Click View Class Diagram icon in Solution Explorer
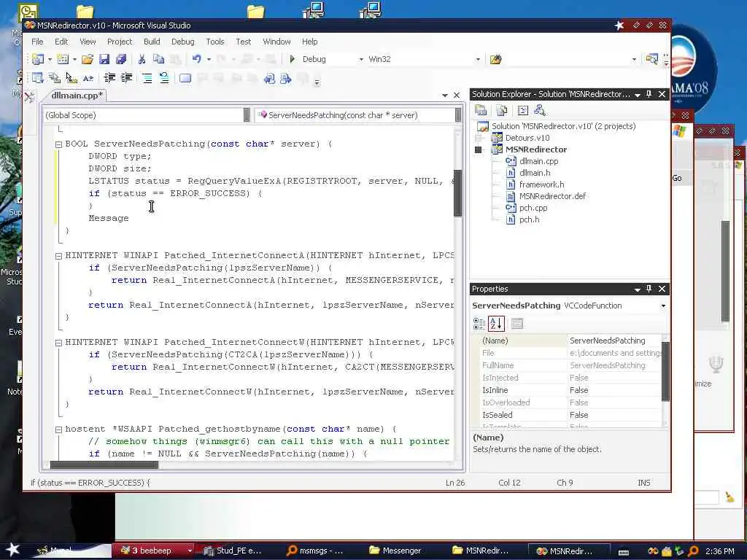This screenshot has height=560, width=747. coord(540,111)
